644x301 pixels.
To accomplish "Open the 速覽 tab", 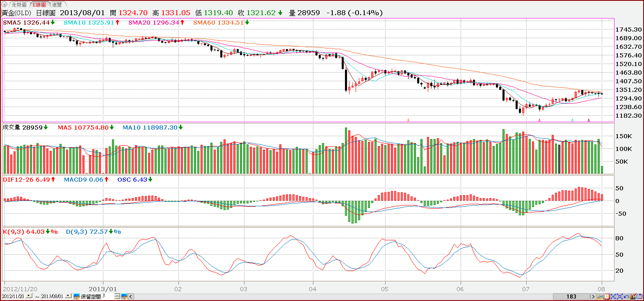I will point(57,5).
